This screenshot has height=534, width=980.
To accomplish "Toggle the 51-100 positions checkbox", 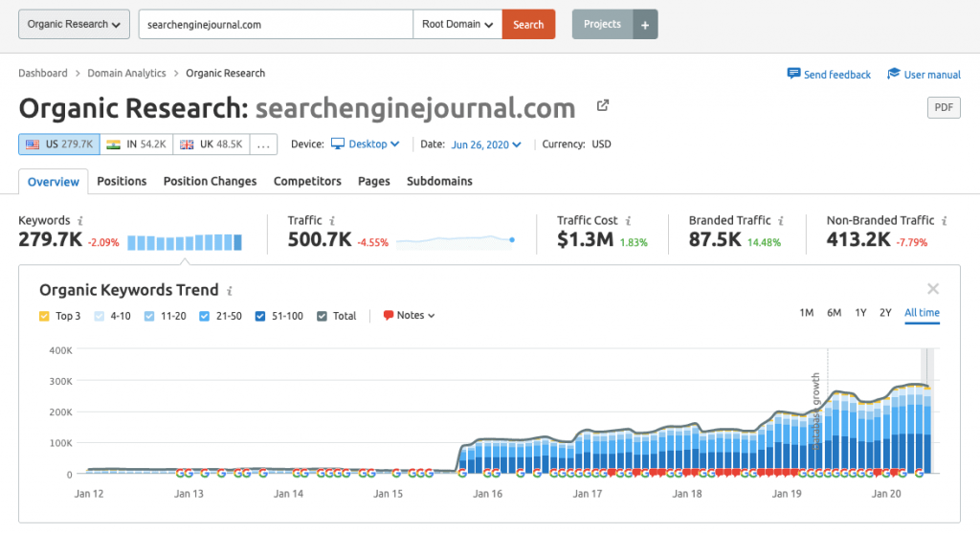I will click(x=260, y=316).
